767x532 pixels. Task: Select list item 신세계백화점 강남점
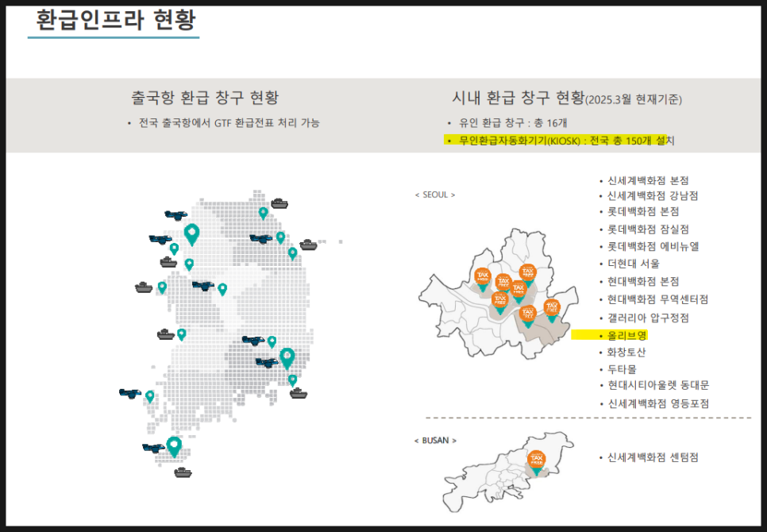(x=653, y=196)
